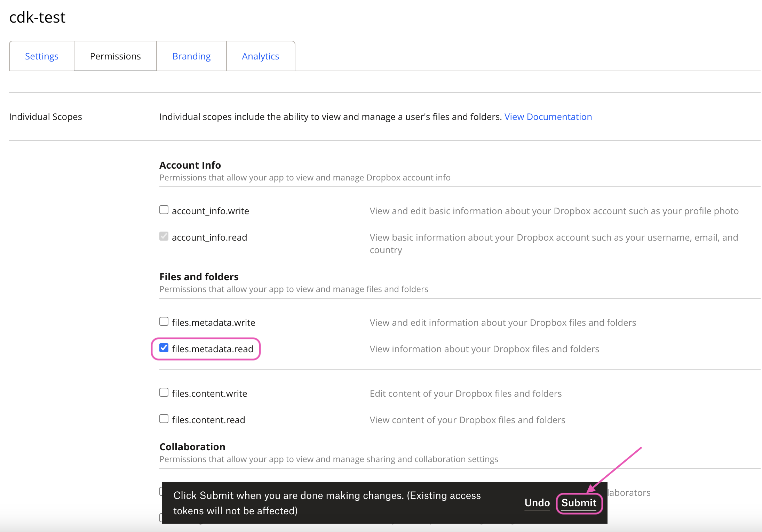Switch to the Settings tab

pyautogui.click(x=41, y=56)
